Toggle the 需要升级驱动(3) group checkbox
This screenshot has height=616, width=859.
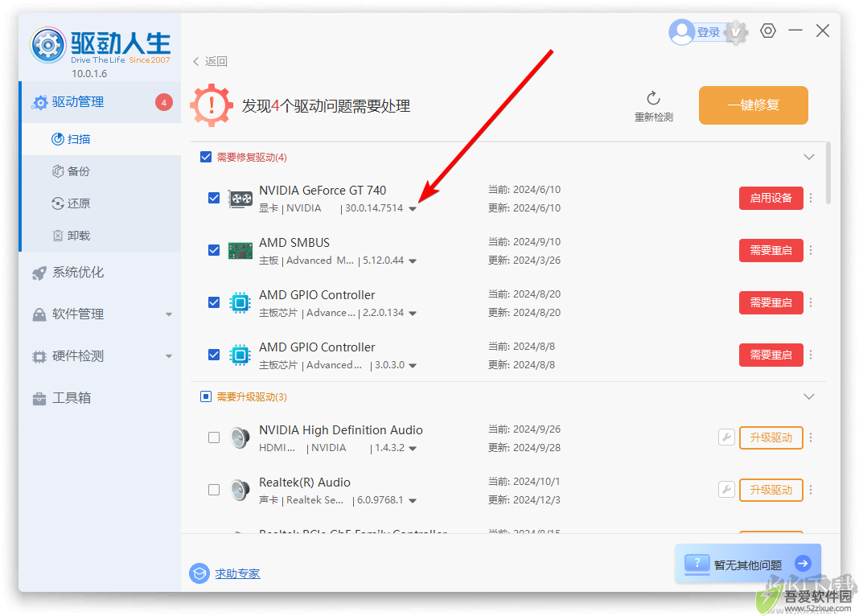206,396
